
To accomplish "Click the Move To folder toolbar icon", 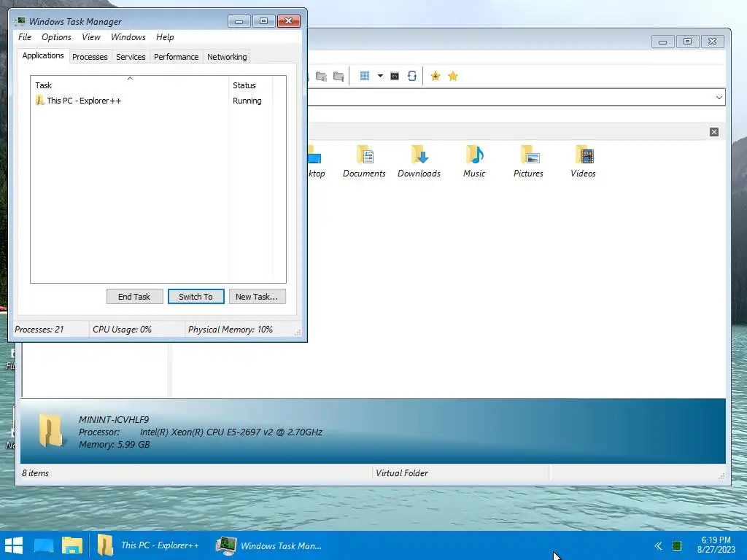I will point(338,76).
